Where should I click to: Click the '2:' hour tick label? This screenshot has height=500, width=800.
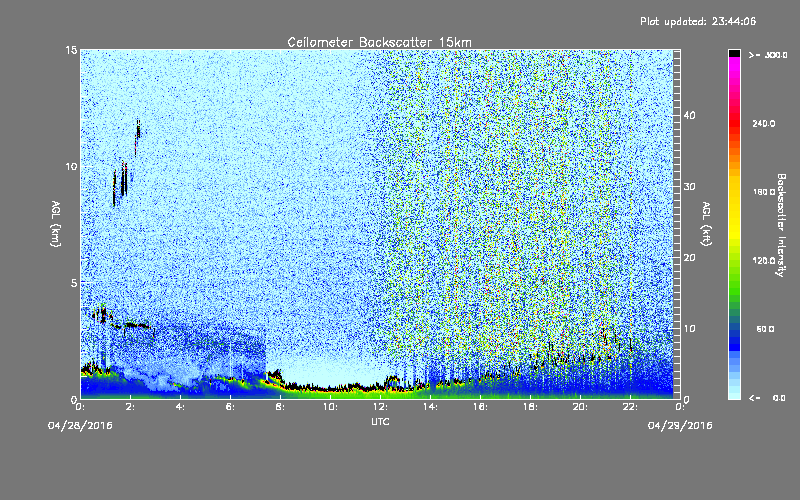(x=131, y=407)
